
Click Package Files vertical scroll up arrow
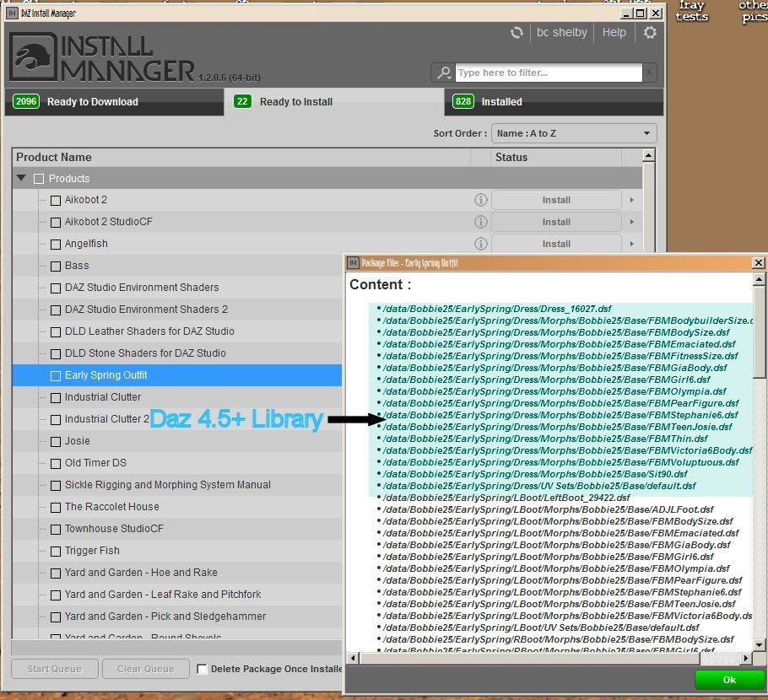pos(759,279)
